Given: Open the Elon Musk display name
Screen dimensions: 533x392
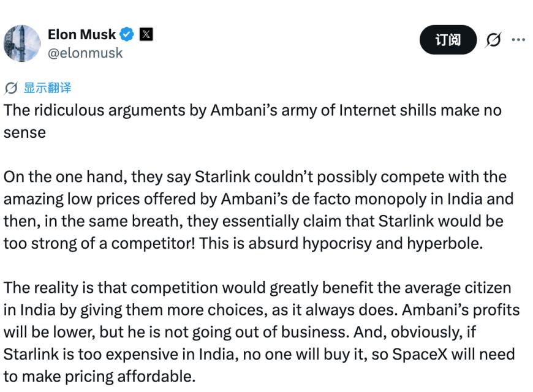Looking at the screenshot, I should point(81,34).
